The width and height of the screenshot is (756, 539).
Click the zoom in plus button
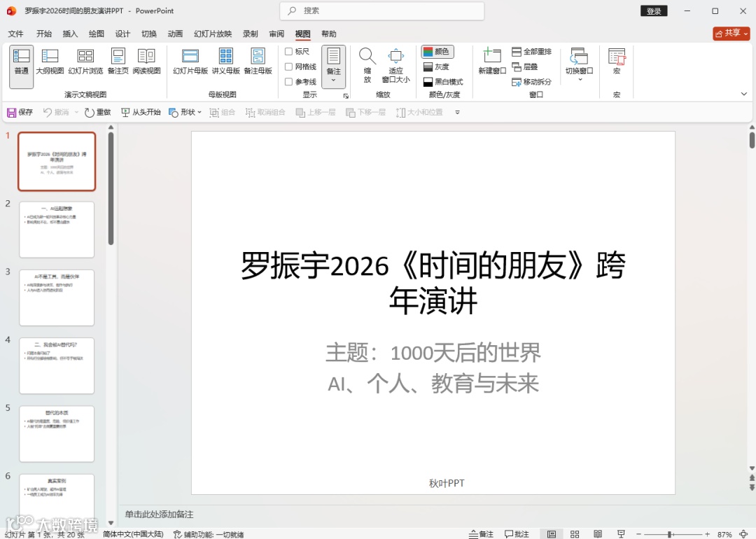707,534
